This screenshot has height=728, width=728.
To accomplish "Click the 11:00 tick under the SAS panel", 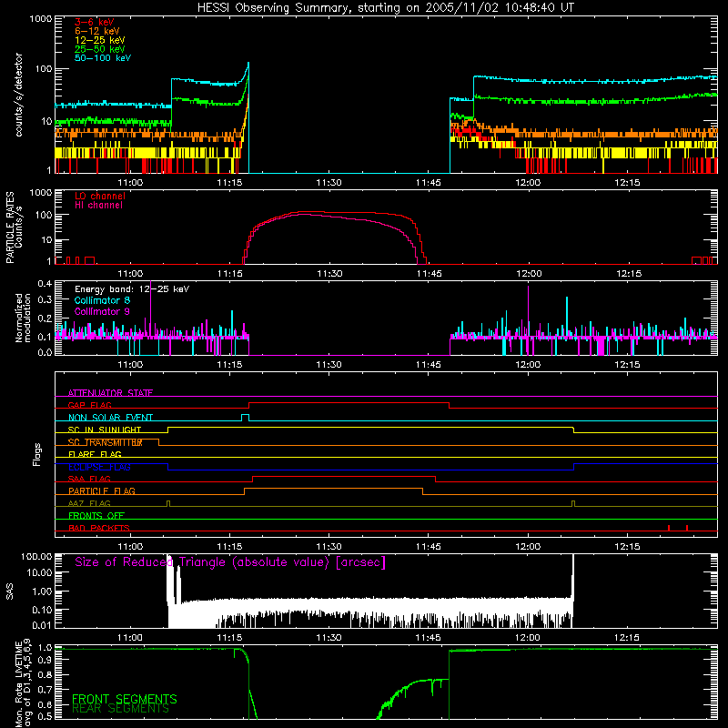I will coord(130,638).
